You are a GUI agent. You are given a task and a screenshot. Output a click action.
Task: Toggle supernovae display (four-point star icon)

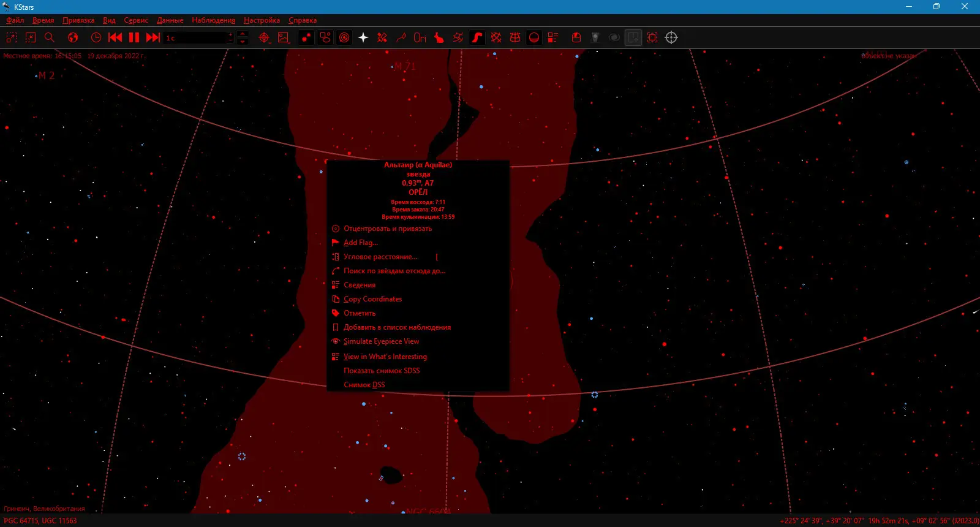pos(363,37)
